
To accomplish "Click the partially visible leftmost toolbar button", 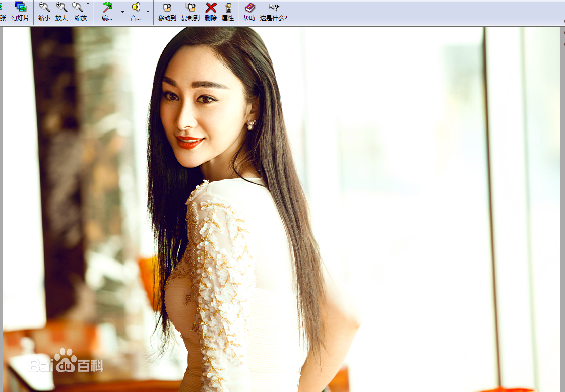I will [3, 12].
